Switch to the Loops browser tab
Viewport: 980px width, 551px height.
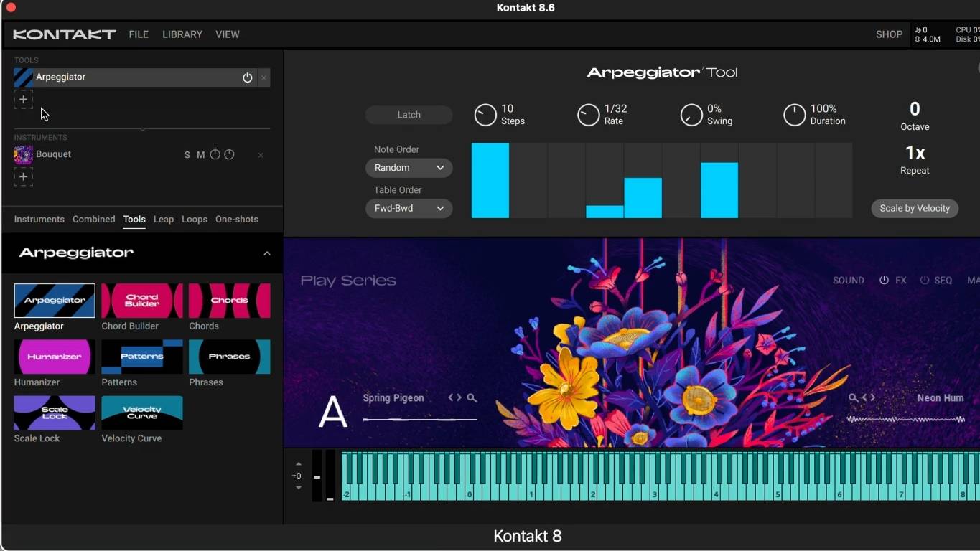coord(195,220)
